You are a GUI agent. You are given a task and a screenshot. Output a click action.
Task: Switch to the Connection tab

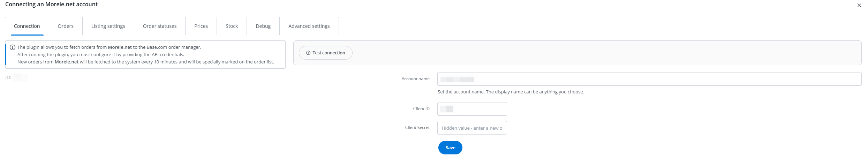click(x=27, y=26)
